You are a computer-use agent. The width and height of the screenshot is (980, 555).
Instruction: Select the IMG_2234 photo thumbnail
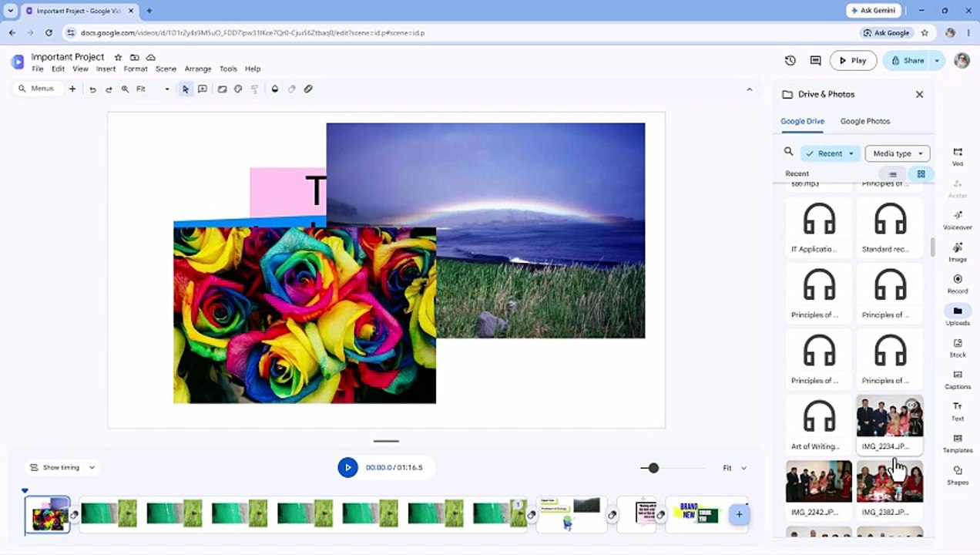(890, 424)
